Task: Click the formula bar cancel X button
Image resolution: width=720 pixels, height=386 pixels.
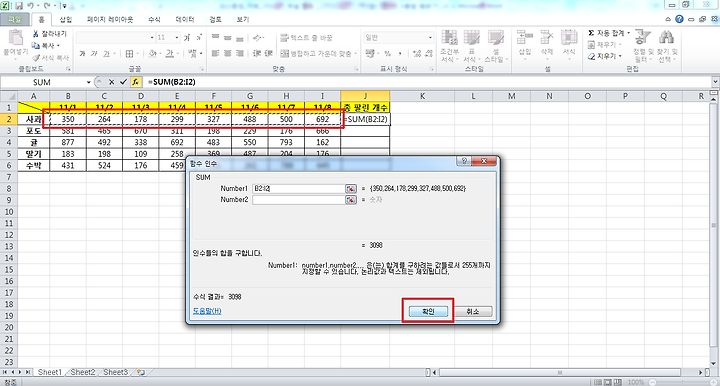Action: click(x=111, y=82)
